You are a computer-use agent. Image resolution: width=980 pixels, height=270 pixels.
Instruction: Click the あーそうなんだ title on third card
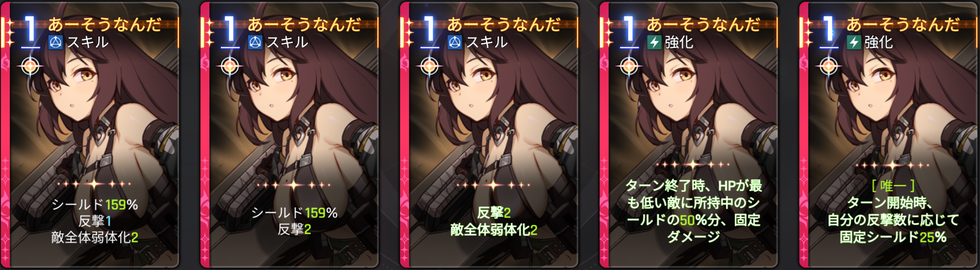[x=504, y=24]
